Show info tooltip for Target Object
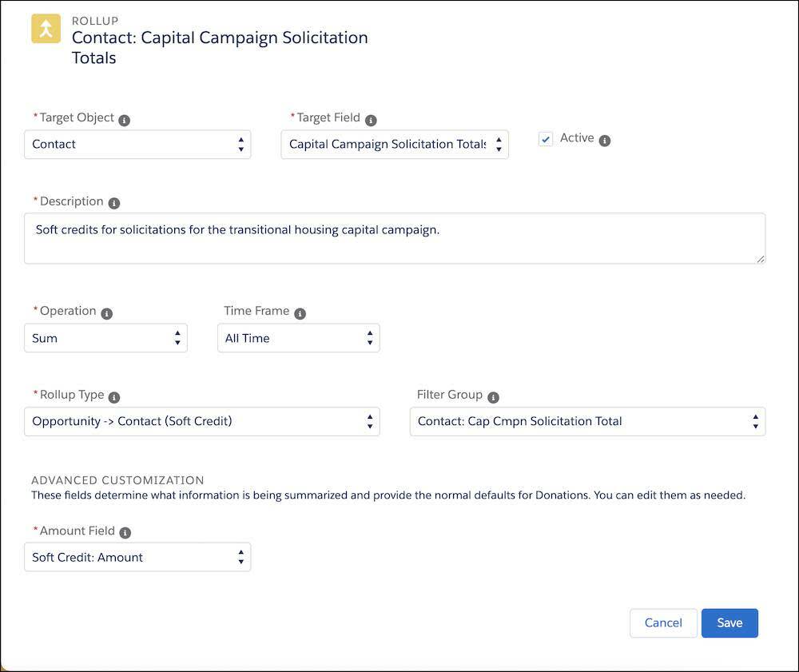Viewport: 799px width, 672px height. click(125, 120)
